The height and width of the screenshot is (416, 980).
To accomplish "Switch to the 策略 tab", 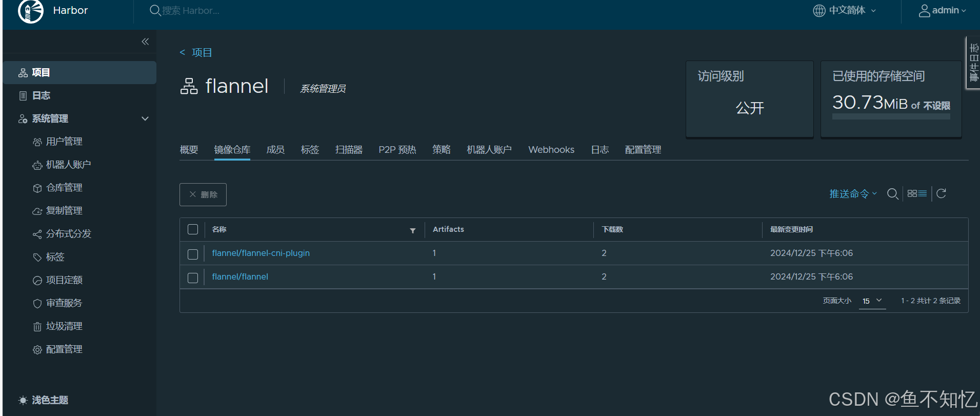I will [x=441, y=150].
